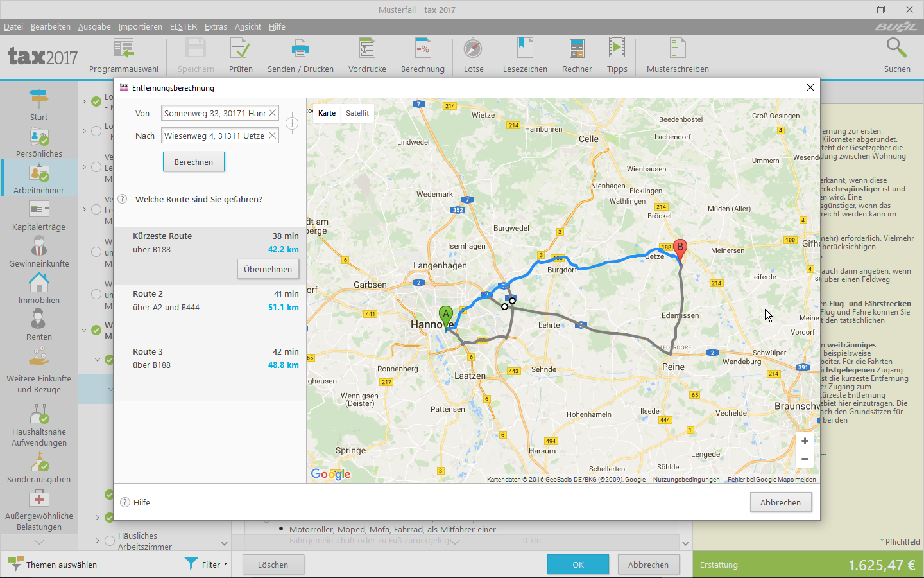Click the form scrollbar down arrow
This screenshot has height=578, width=924.
click(685, 543)
